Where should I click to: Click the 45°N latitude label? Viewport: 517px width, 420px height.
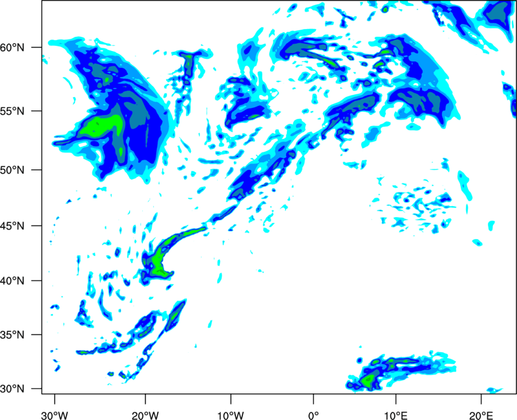(12, 226)
